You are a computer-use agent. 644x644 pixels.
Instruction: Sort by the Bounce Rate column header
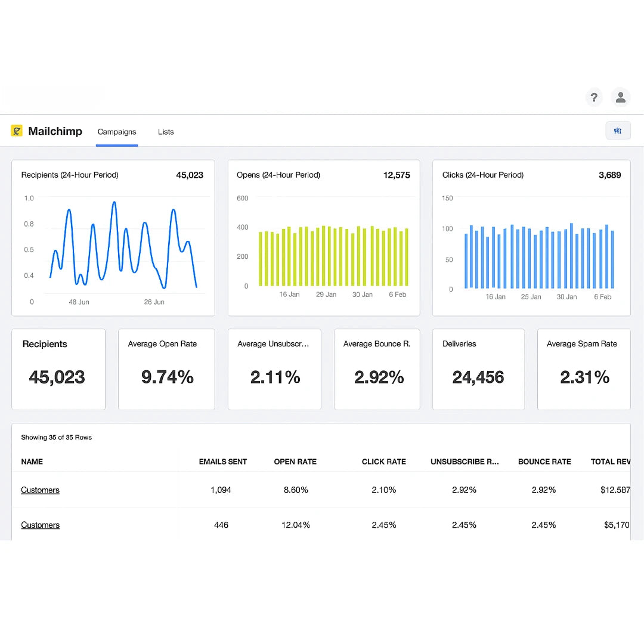[x=544, y=462]
